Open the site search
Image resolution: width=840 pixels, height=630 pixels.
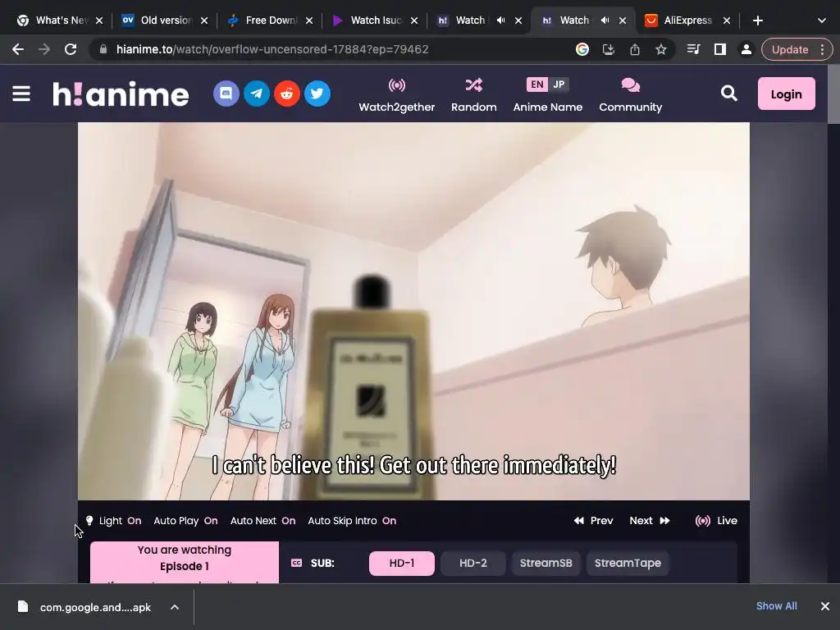coord(728,94)
